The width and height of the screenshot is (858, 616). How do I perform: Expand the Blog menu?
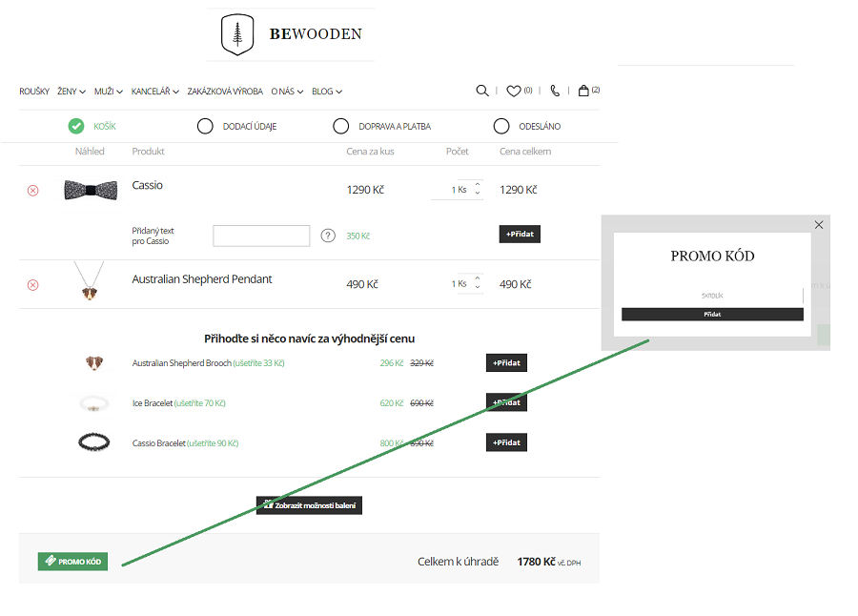pyautogui.click(x=327, y=92)
